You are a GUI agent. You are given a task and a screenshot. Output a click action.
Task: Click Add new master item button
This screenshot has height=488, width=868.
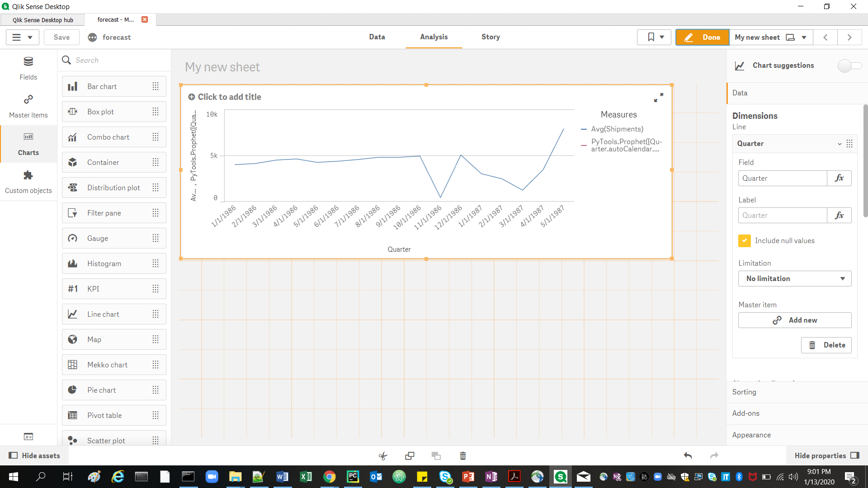coord(794,320)
